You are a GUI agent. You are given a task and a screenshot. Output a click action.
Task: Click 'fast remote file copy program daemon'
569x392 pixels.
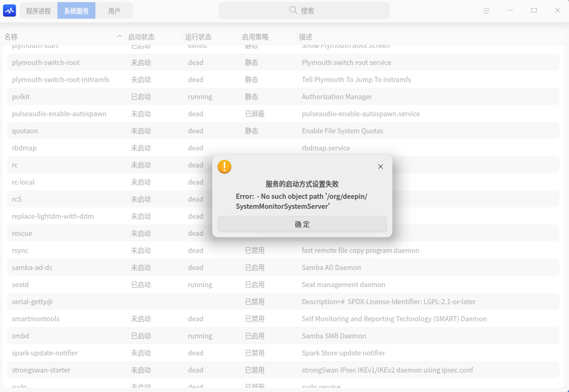[x=360, y=251]
